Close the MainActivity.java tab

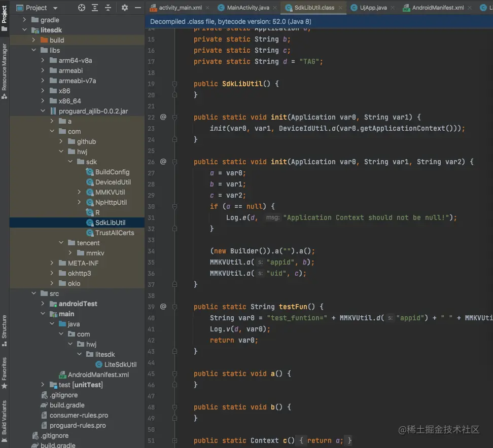tap(275, 8)
